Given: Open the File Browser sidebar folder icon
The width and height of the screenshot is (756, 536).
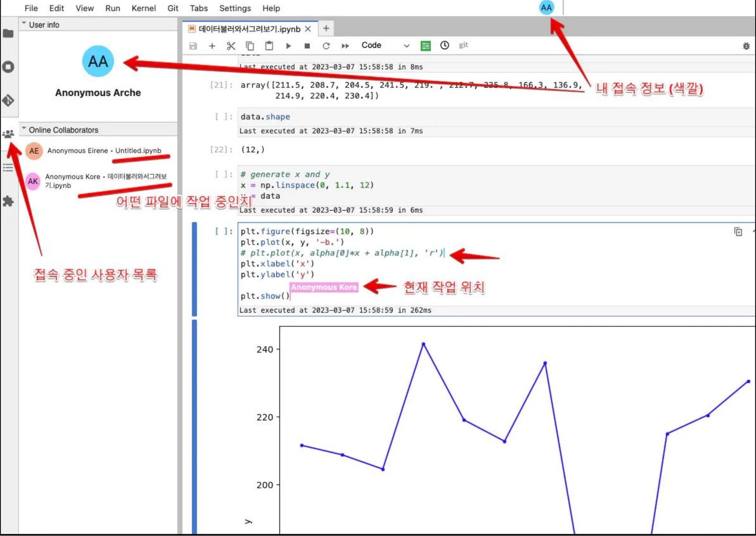Looking at the screenshot, I should [x=8, y=34].
